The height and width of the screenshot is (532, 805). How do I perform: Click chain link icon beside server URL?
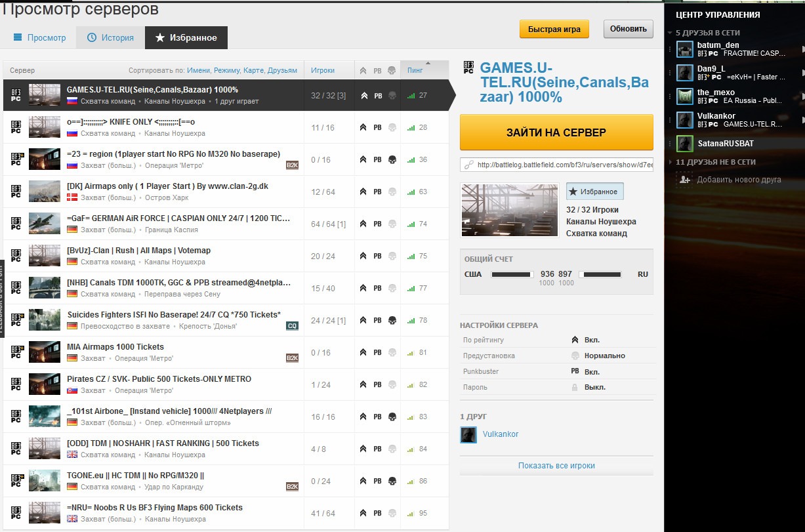[470, 165]
